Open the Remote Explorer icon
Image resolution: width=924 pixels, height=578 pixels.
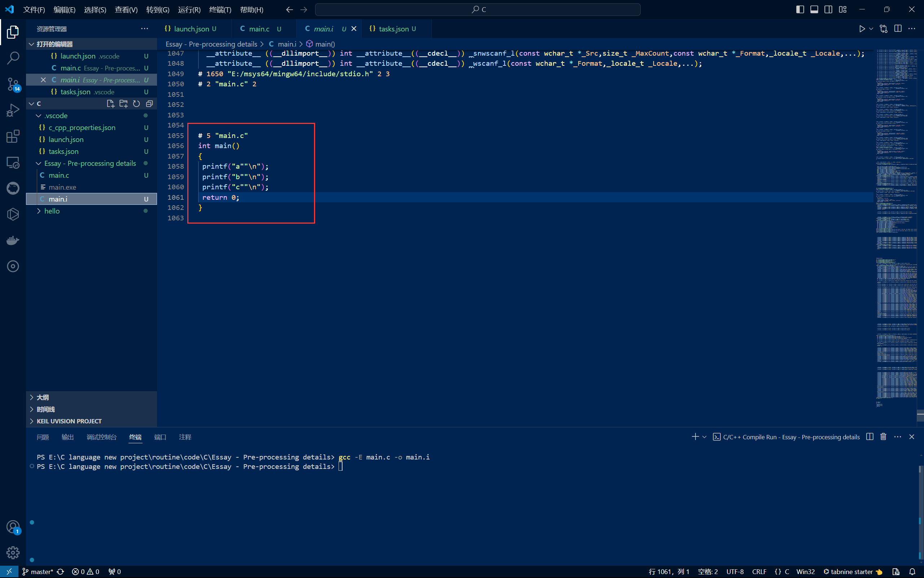coord(13,163)
